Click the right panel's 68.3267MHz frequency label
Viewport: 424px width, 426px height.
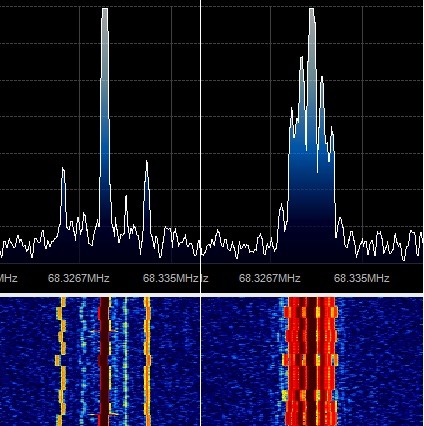point(270,278)
